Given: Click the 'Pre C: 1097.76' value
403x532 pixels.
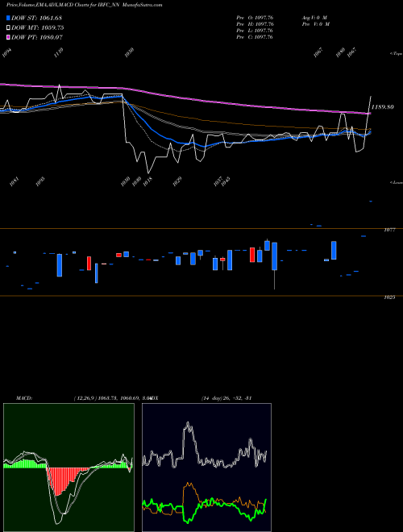Looking at the screenshot, I should [255, 37].
